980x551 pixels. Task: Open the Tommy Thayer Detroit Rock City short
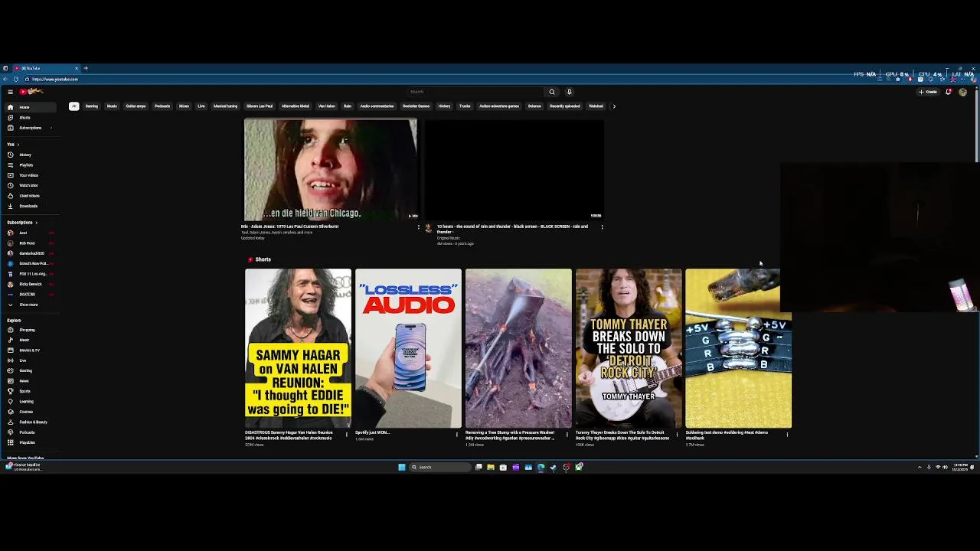[x=629, y=348]
